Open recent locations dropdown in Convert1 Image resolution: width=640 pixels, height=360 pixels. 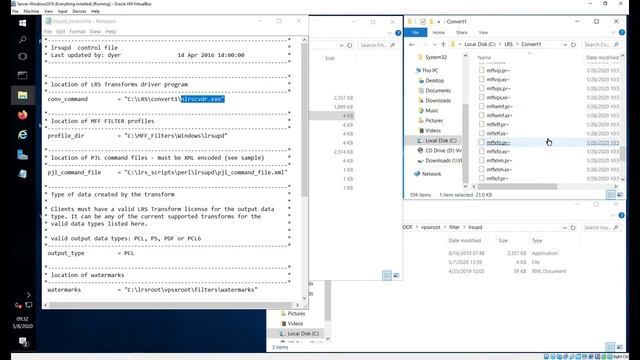pos(435,44)
